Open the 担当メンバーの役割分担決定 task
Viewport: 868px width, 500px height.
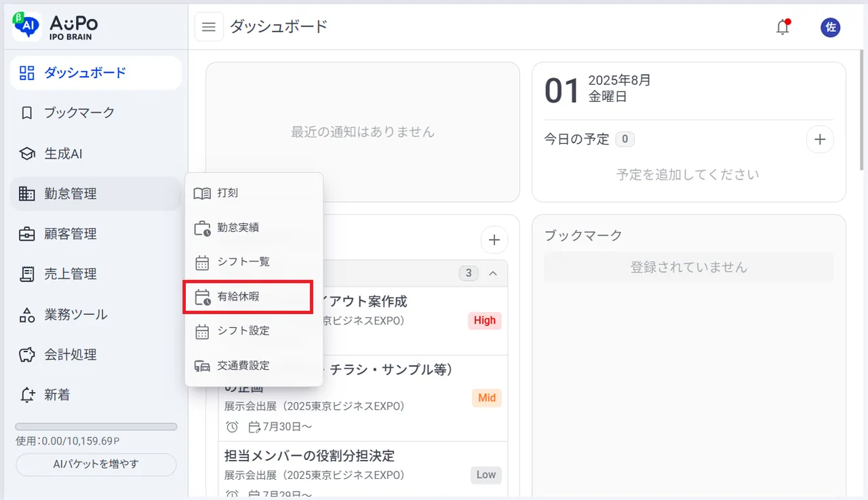pos(309,455)
